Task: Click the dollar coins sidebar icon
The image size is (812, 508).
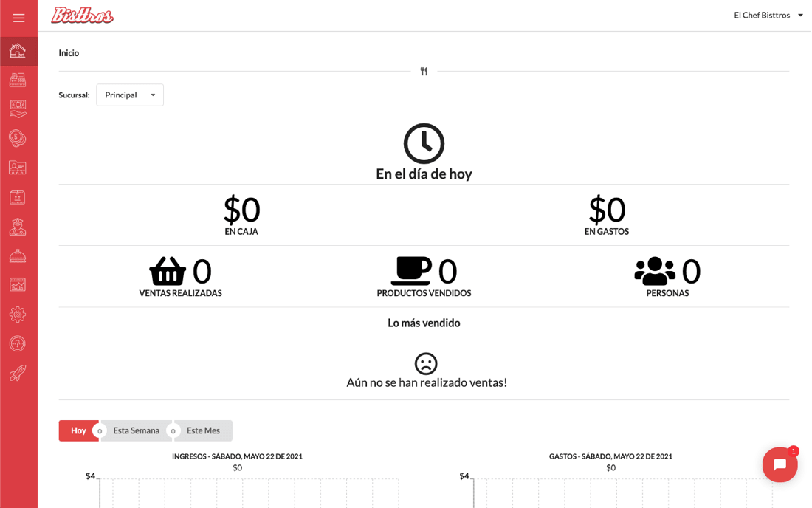Action: (x=18, y=138)
